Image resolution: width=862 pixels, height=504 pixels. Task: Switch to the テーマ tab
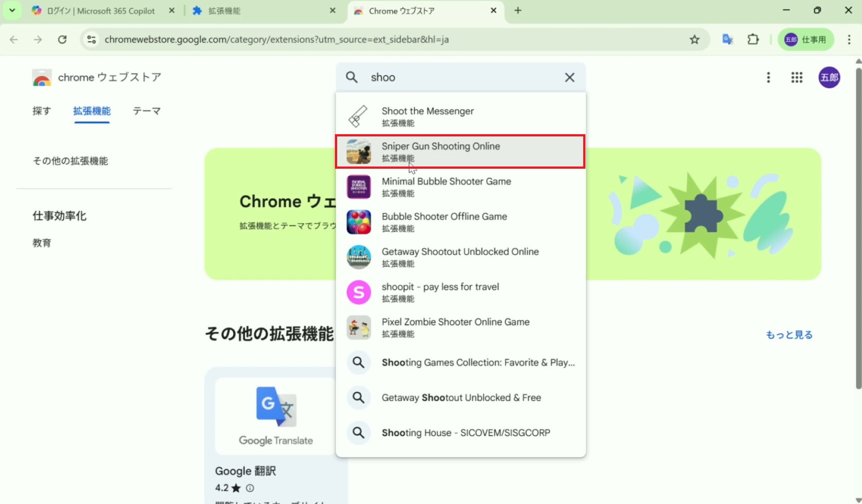pos(146,111)
